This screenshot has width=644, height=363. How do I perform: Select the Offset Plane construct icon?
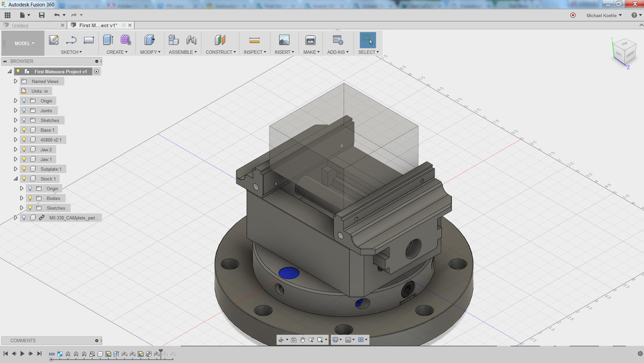220,40
